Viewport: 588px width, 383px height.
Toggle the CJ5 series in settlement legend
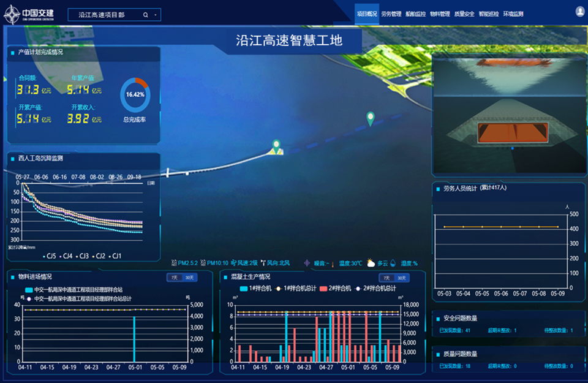48,256
